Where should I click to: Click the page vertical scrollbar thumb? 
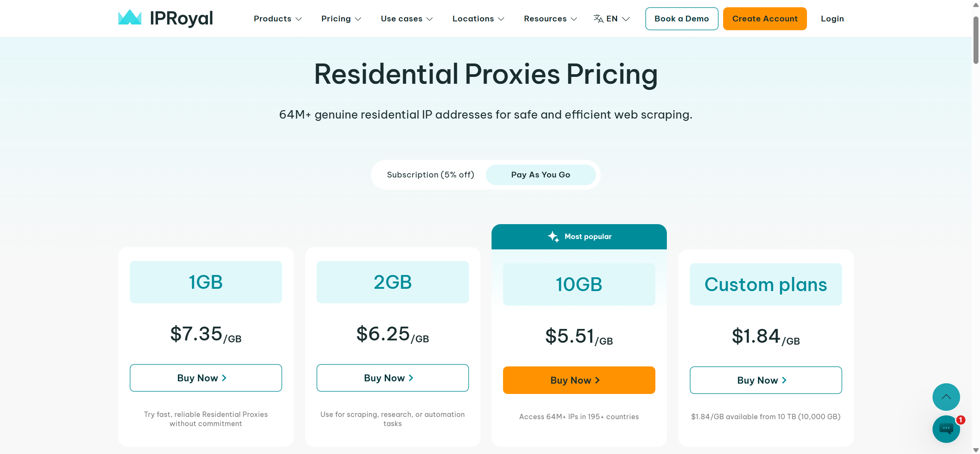click(x=976, y=40)
